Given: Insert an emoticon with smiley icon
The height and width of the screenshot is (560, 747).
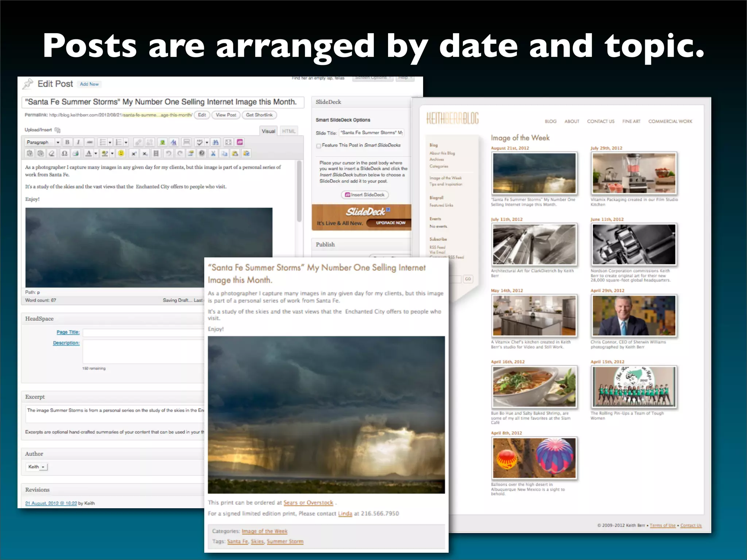Looking at the screenshot, I should [x=121, y=153].
